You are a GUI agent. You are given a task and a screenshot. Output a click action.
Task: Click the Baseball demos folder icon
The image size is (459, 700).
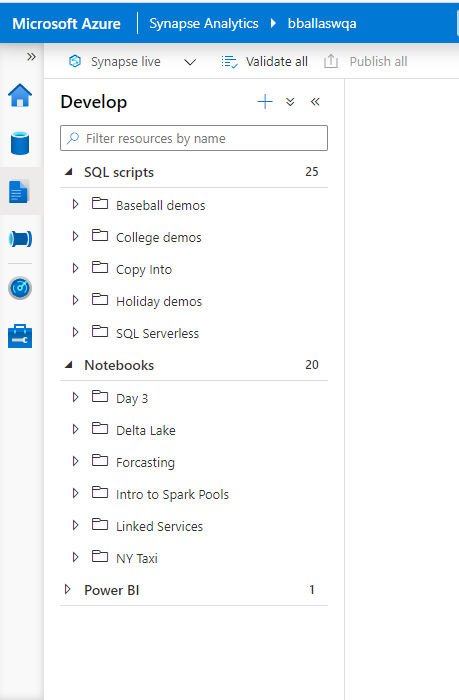(100, 204)
